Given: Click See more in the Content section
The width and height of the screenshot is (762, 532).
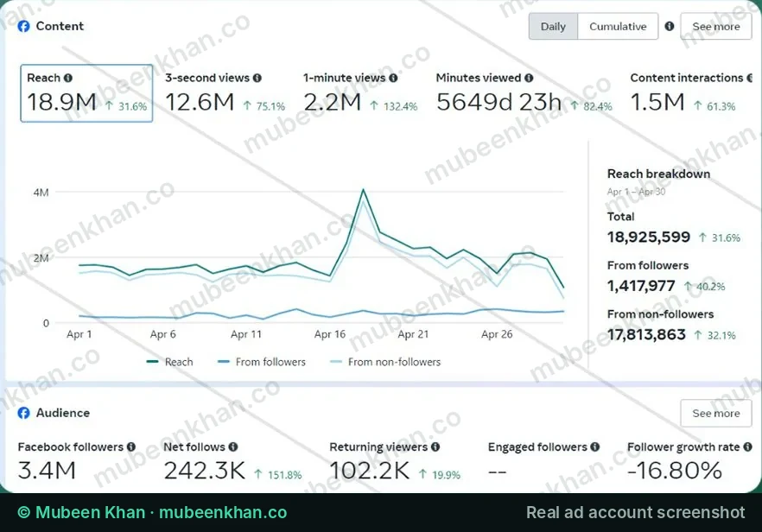Looking at the screenshot, I should pyautogui.click(x=716, y=26).
